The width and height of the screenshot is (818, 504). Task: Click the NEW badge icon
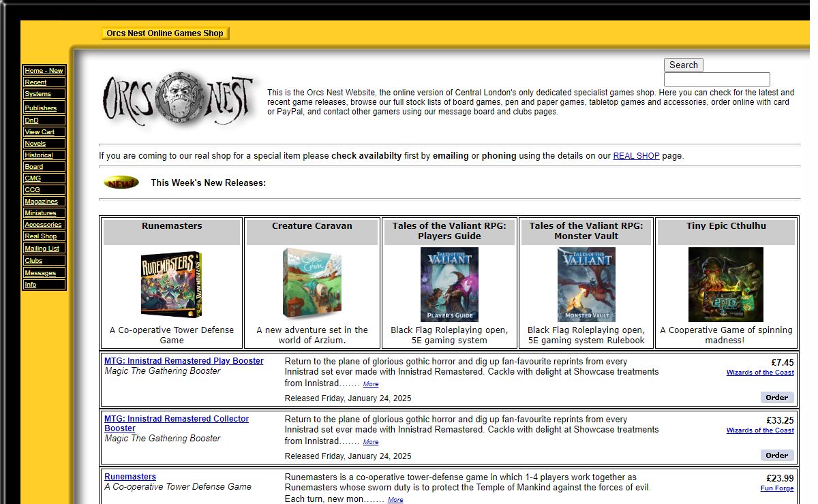121,183
